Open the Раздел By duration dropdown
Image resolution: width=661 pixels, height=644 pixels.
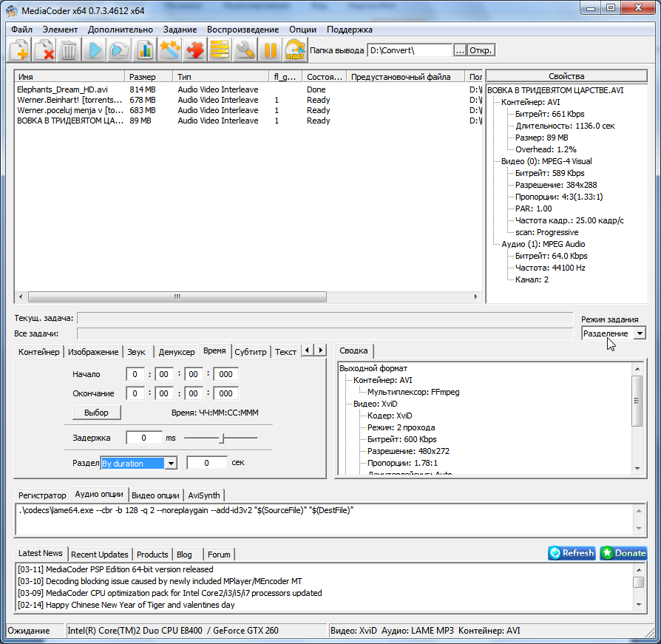coord(171,463)
